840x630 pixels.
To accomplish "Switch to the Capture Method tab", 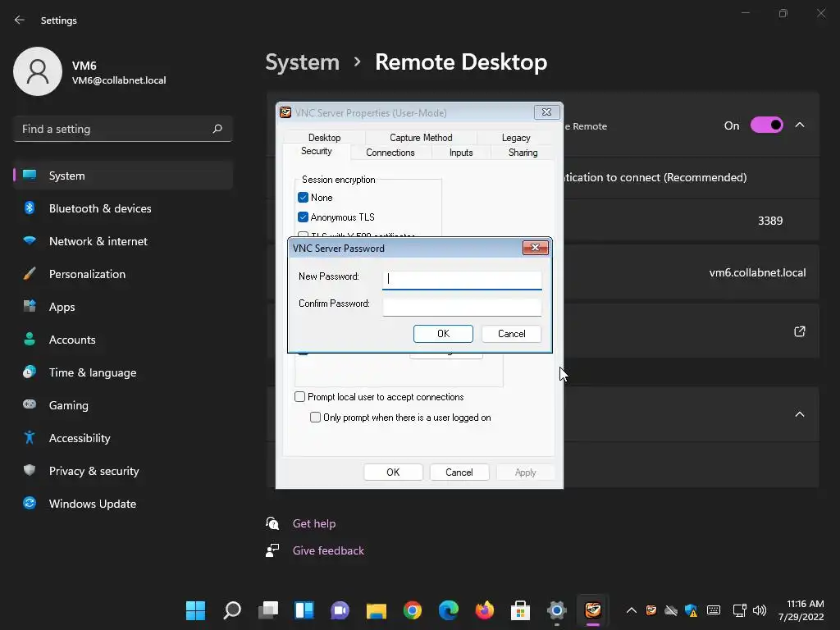I will 421,138.
